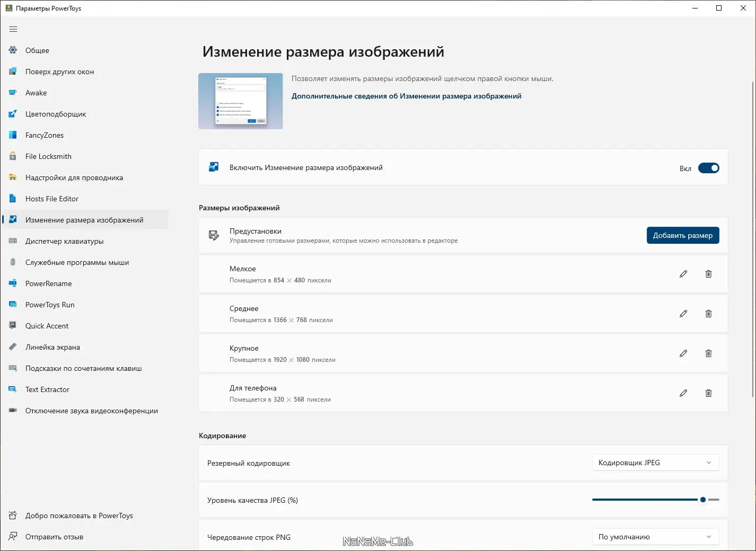Viewport: 756px width, 551px height.
Task: Click the FancyZones icon in sidebar
Action: 13,135
